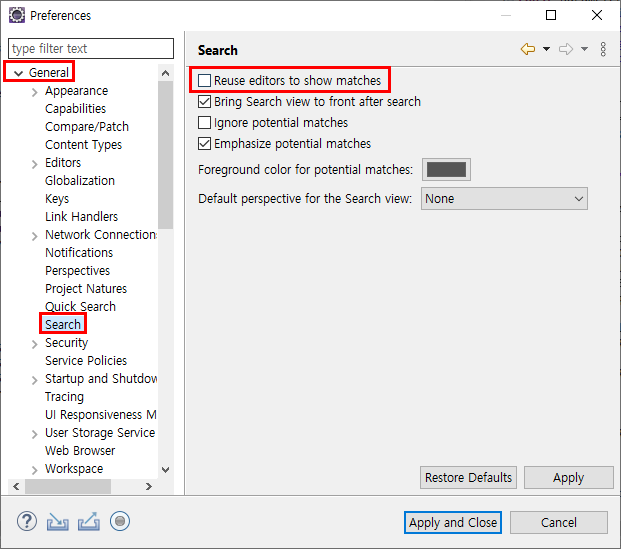This screenshot has height=549, width=621.
Task: Maximize the Preferences window
Action: (551, 15)
